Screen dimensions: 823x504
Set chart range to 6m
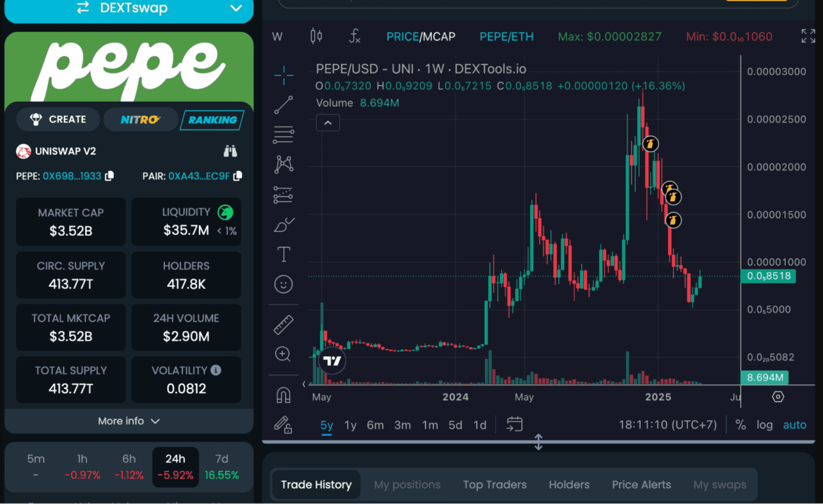tap(375, 425)
